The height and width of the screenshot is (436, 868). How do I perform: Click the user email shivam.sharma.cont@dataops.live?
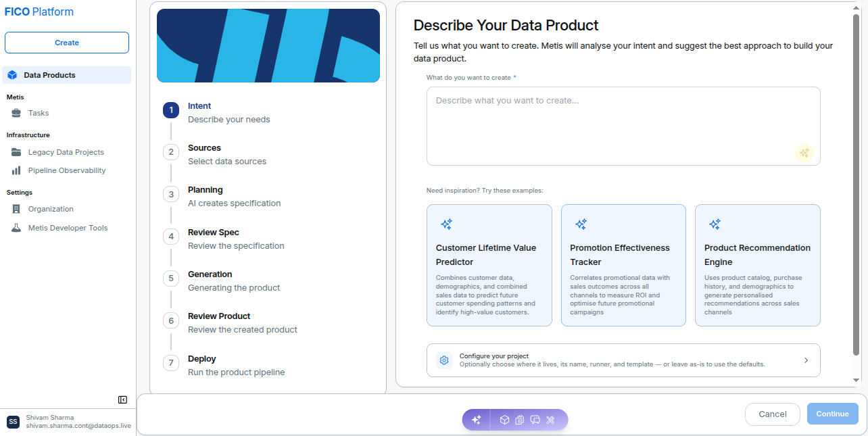tap(78, 426)
